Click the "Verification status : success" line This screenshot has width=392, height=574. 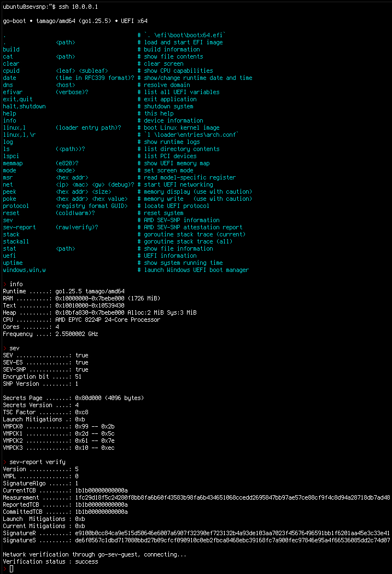click(x=50, y=561)
